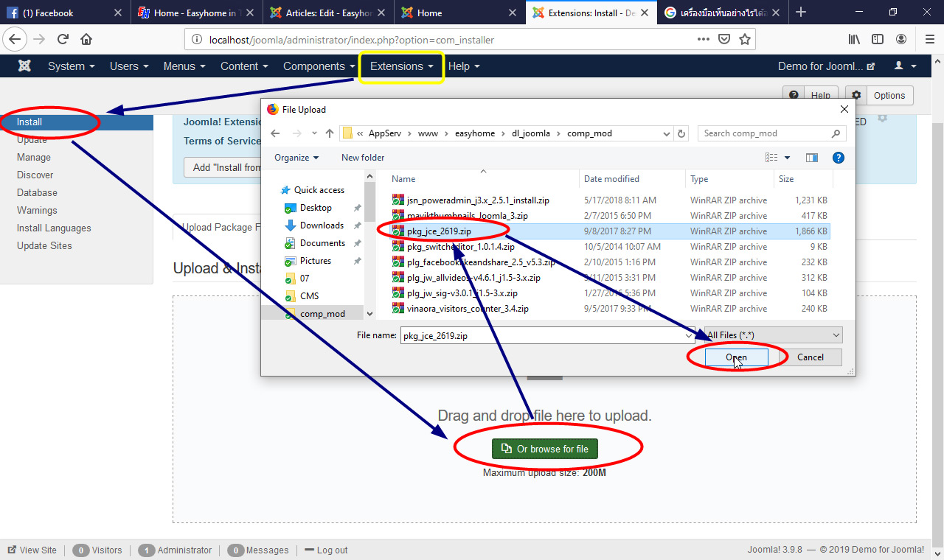Open the Firefox Library icon
The image size is (944, 560).
[853, 39]
